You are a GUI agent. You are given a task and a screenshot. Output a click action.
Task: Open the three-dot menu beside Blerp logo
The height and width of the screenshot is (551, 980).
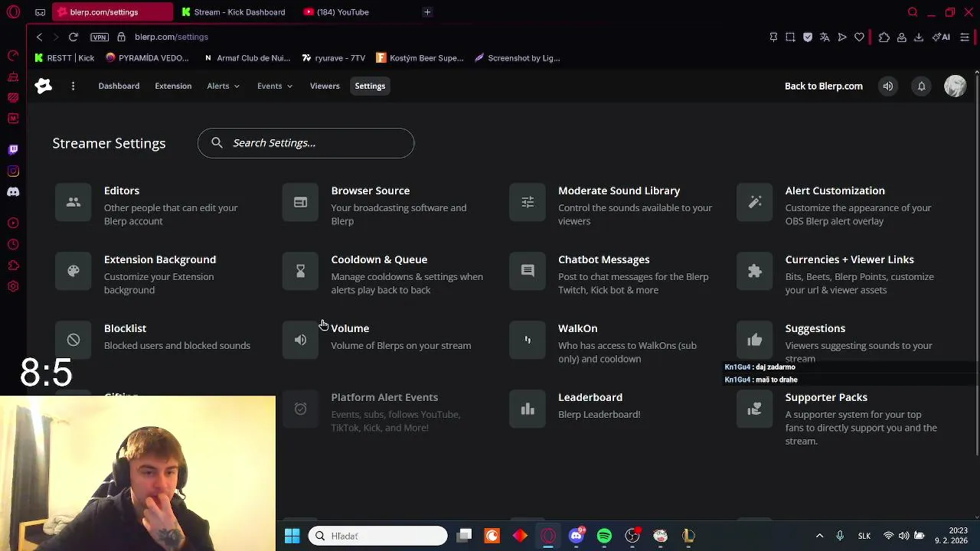(x=73, y=86)
